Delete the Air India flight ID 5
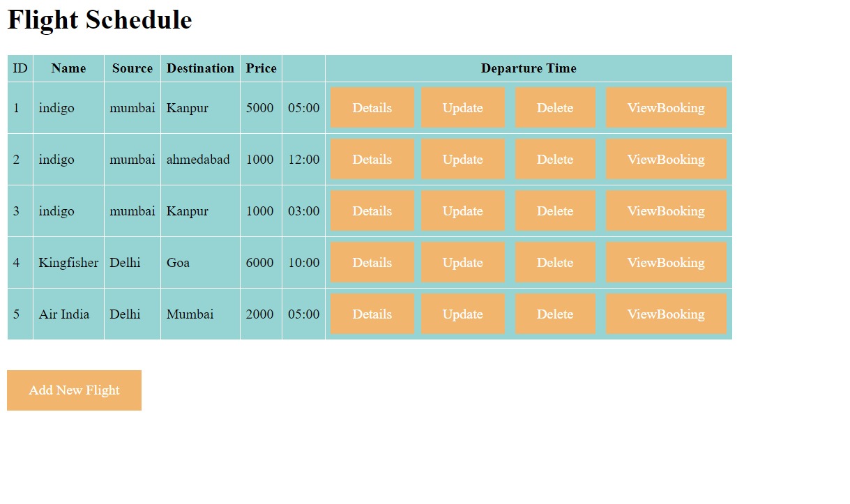Viewport: 850px width, 504px height. click(554, 314)
